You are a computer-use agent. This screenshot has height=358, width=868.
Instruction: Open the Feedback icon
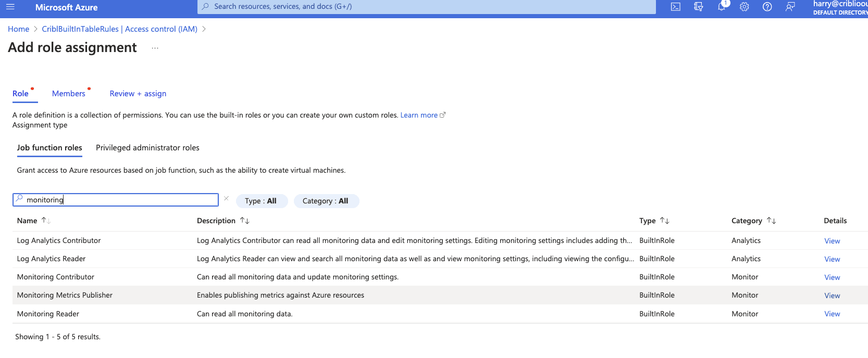(790, 7)
